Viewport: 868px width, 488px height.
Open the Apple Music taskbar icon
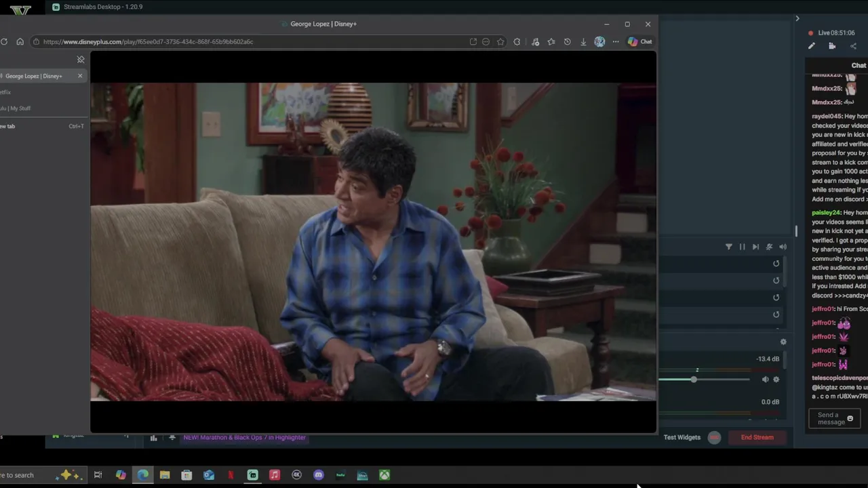coord(275,475)
